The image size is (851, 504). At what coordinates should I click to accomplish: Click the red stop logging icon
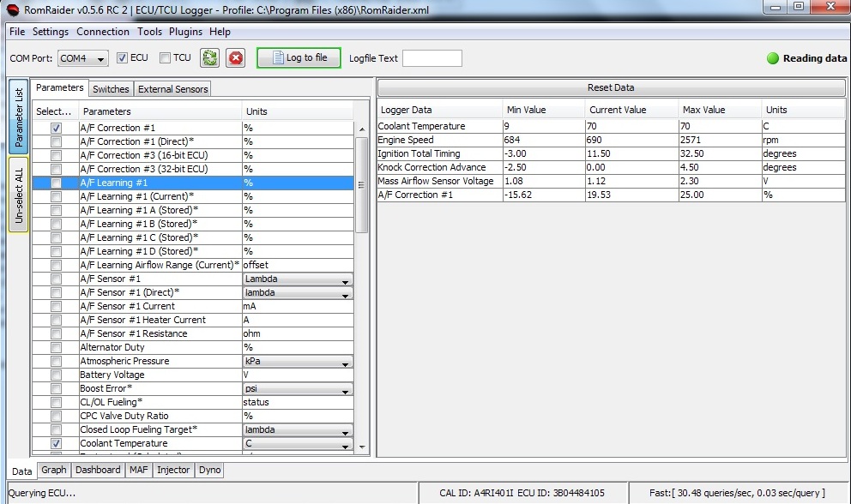236,58
